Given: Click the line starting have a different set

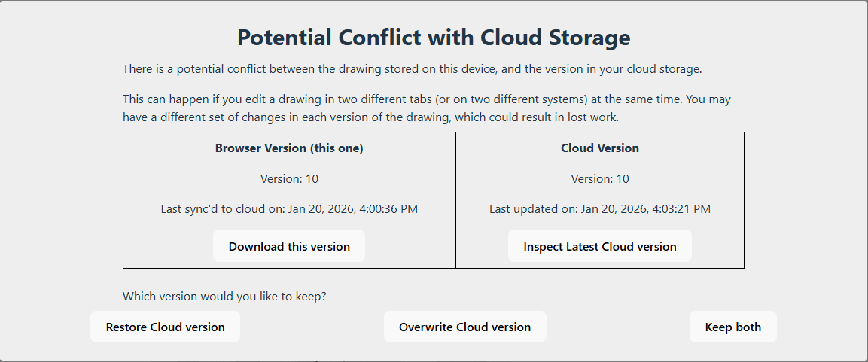Looking at the screenshot, I should pos(370,118).
